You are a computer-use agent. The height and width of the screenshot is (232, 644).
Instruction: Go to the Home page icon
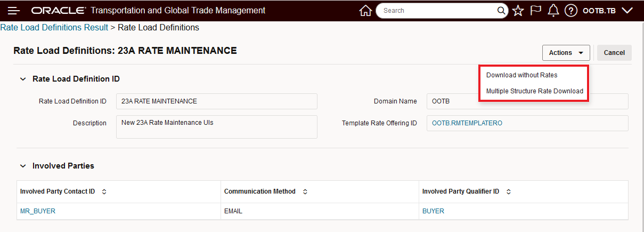point(365,11)
